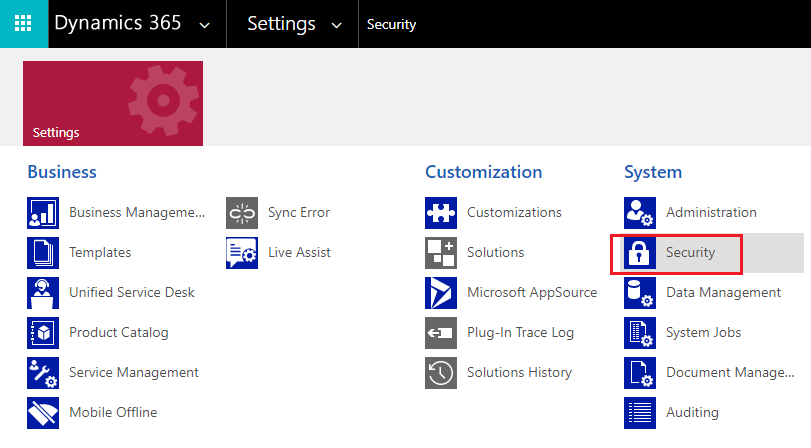
Task: Click the Unified Service Desk icon
Action: coord(43,293)
